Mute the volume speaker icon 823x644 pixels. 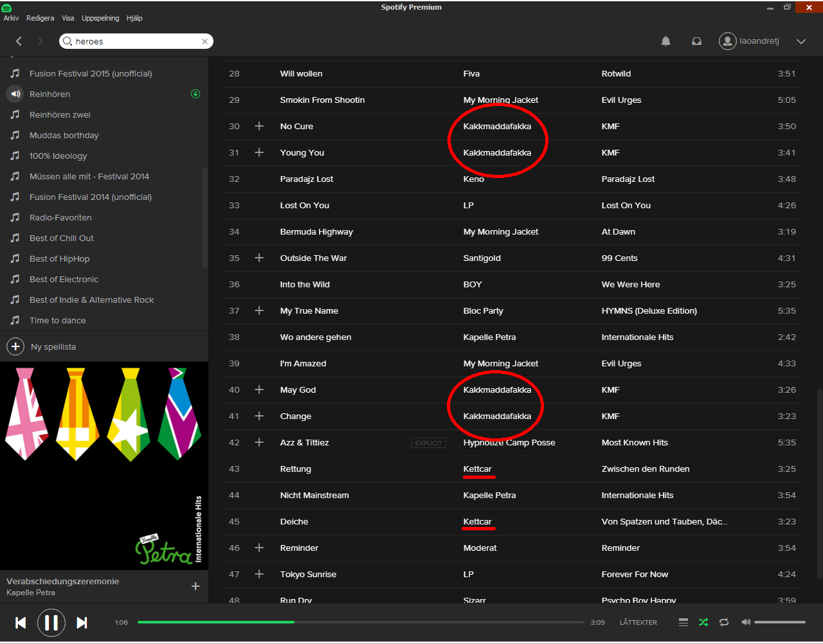pyautogui.click(x=746, y=622)
